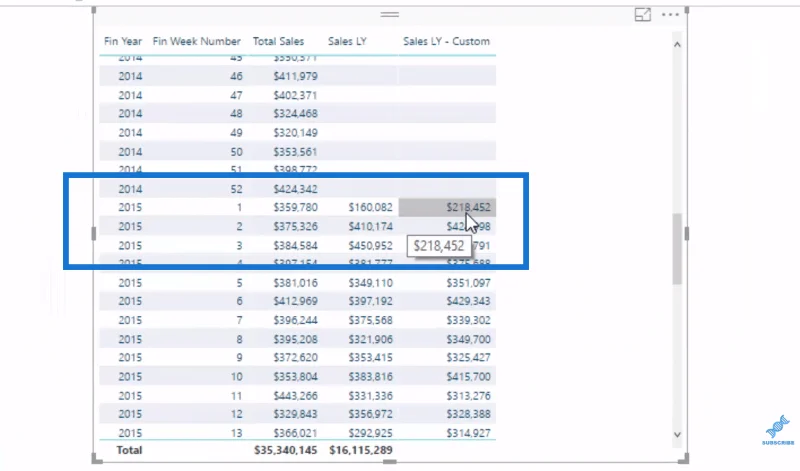The width and height of the screenshot is (800, 471).
Task: Select custom cell $339,302
Action: (x=468, y=320)
